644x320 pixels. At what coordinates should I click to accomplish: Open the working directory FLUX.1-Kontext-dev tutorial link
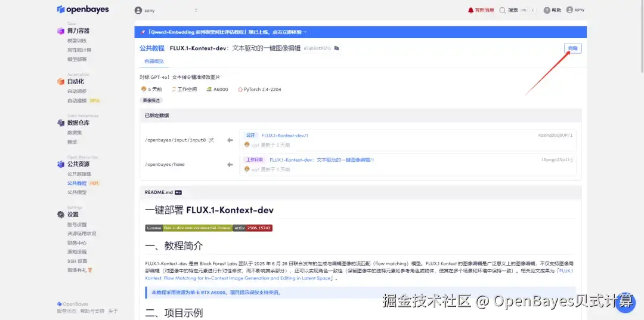321,159
